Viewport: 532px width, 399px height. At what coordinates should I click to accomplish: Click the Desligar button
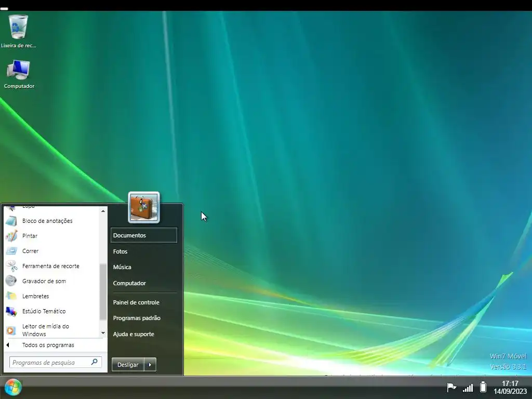[x=128, y=365]
